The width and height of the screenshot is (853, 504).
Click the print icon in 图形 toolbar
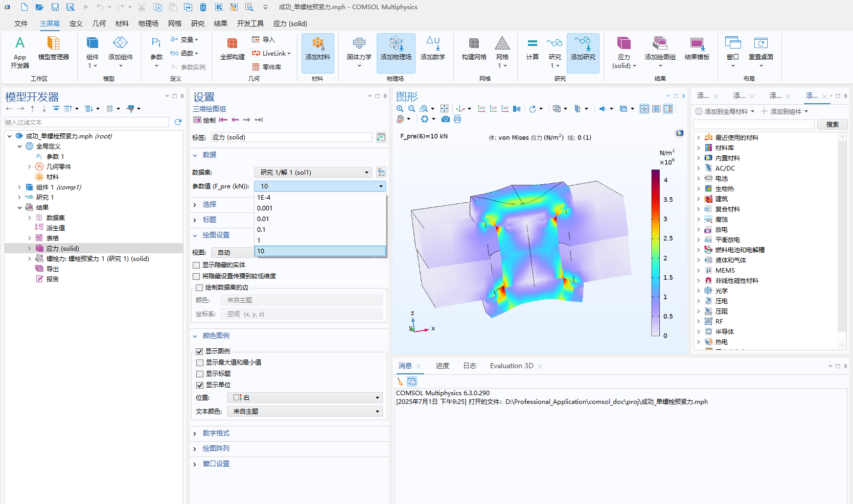pyautogui.click(x=457, y=119)
